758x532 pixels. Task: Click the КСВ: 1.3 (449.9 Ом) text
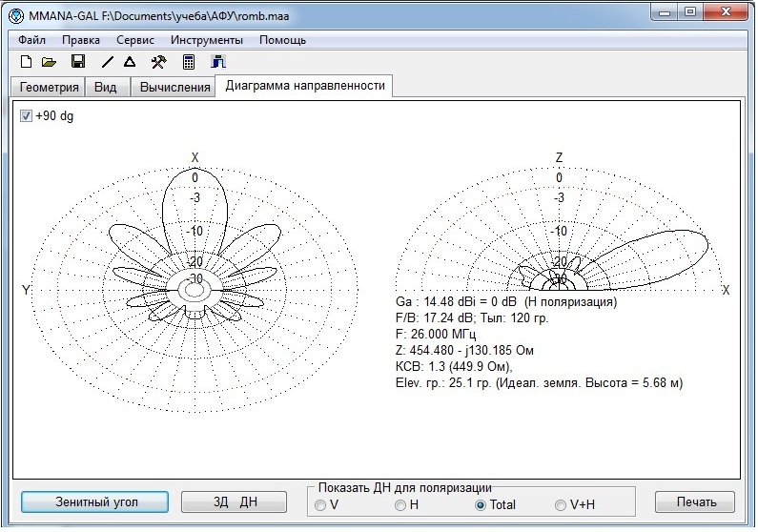coord(454,367)
